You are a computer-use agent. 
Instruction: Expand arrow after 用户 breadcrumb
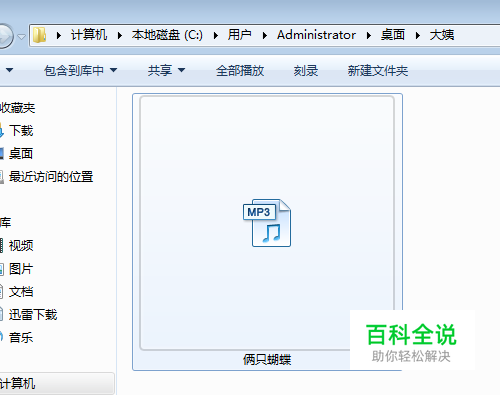point(265,35)
